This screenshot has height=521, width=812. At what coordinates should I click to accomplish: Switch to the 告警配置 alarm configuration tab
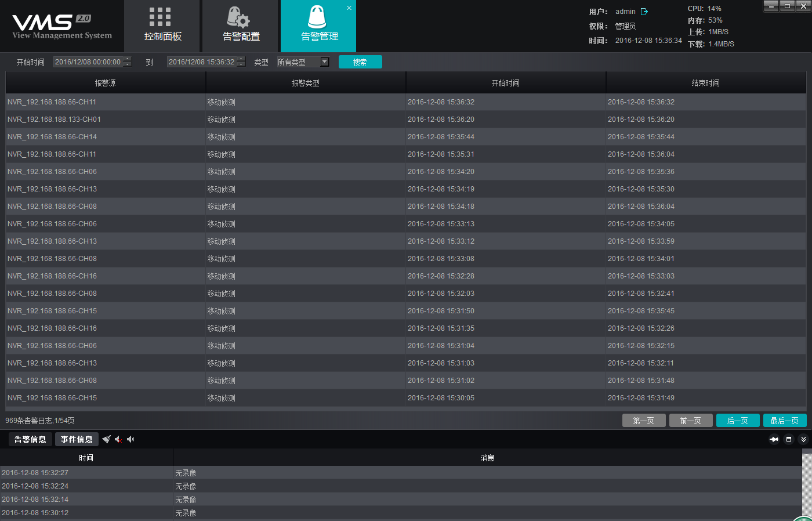coord(241,26)
